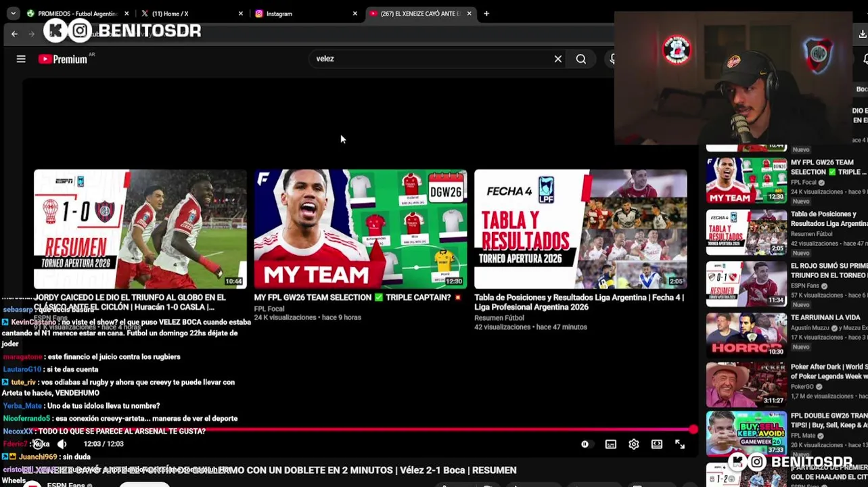Open sidebar HORROR thumbnail (10:30)

(x=747, y=334)
